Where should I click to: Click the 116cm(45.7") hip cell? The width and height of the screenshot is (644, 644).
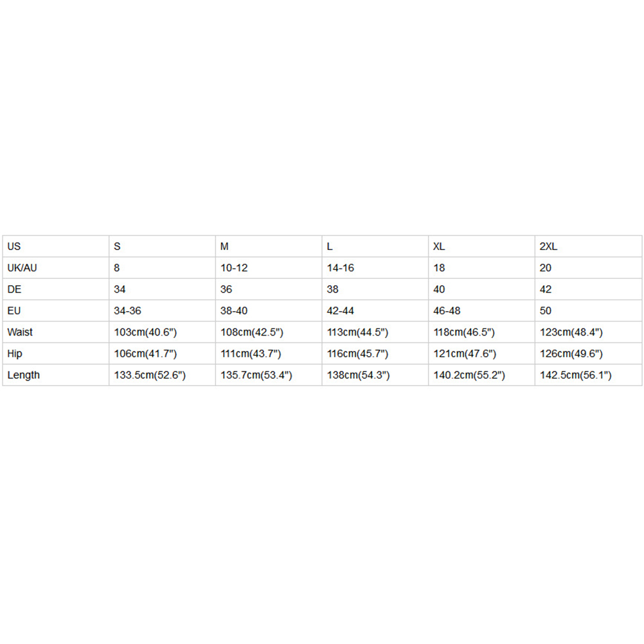coord(359,353)
